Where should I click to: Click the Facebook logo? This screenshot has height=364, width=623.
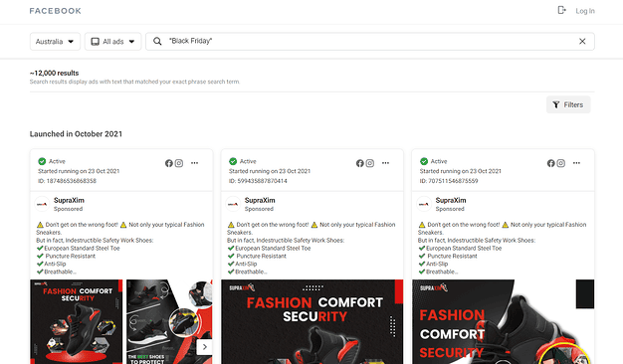coord(55,11)
